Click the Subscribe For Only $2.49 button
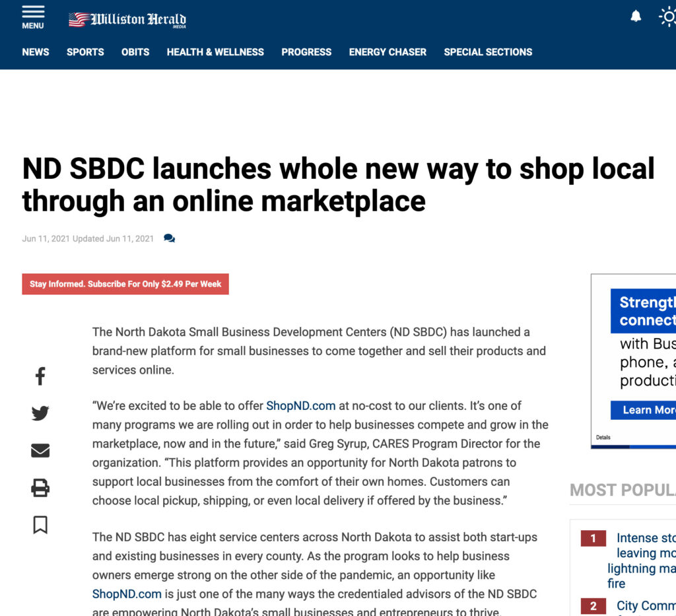 pyautogui.click(x=125, y=284)
